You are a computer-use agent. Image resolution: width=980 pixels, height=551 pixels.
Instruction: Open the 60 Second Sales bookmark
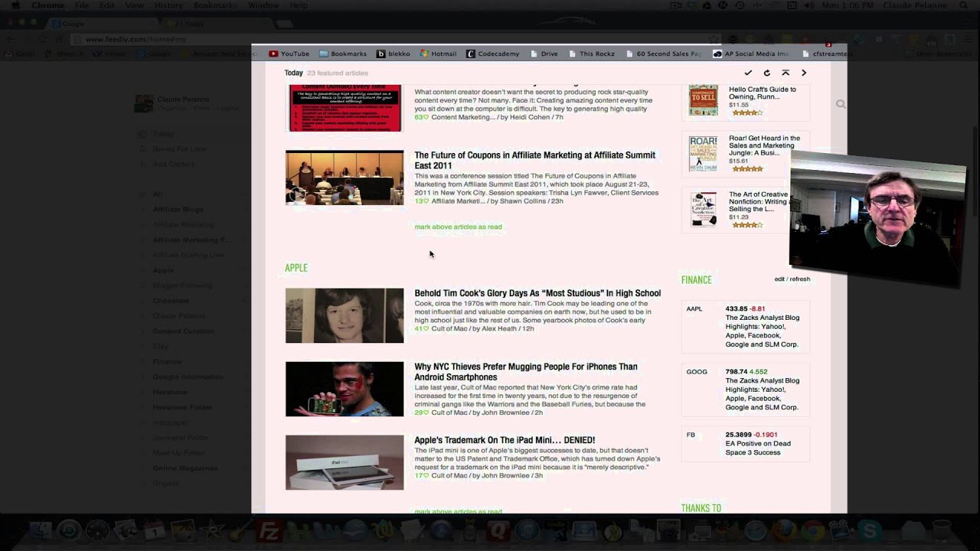[663, 54]
